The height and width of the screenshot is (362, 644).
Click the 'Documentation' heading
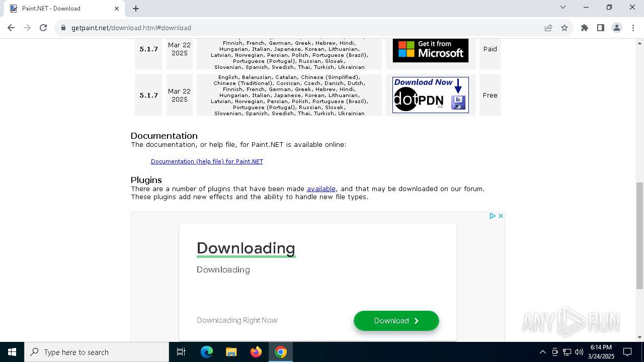164,136
